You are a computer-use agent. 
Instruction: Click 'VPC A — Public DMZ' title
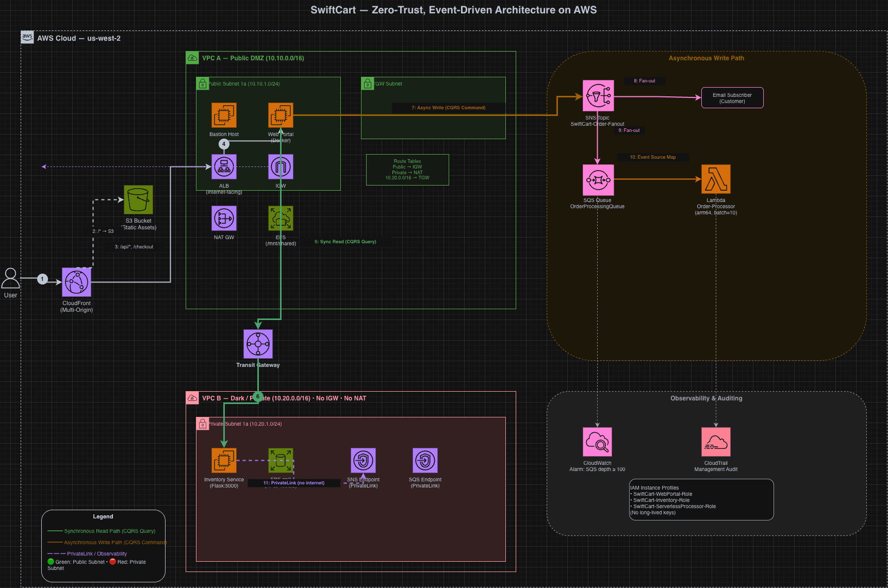tap(253, 58)
